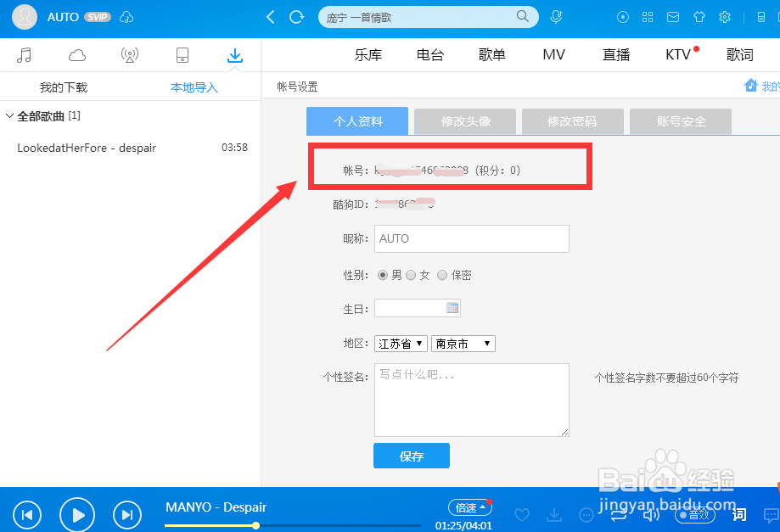Open the more options ellipsis in the player

point(586,514)
